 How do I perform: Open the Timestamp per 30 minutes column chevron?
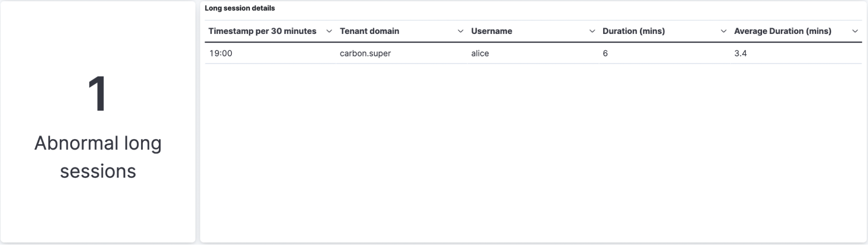click(x=329, y=31)
